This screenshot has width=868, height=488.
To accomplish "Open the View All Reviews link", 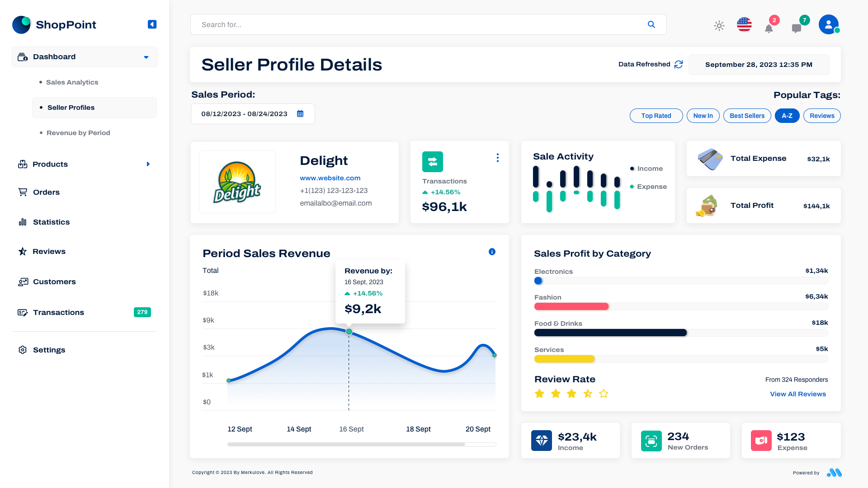I will [797, 394].
